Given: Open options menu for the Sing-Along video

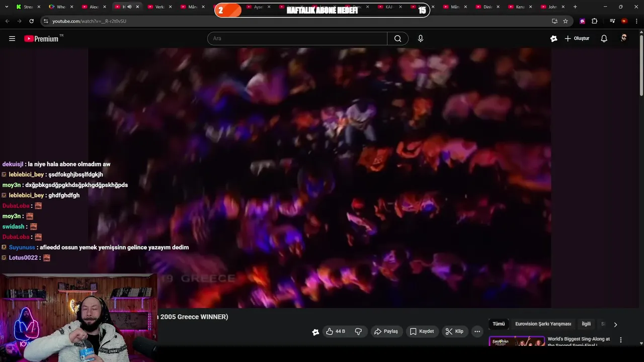Looking at the screenshot, I should tap(620, 340).
